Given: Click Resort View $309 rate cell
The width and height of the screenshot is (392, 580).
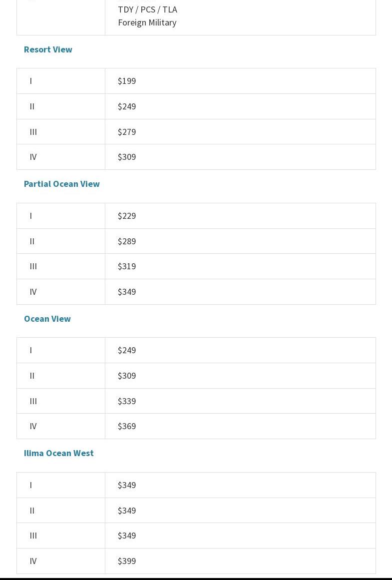Looking at the screenshot, I should coord(126,157).
